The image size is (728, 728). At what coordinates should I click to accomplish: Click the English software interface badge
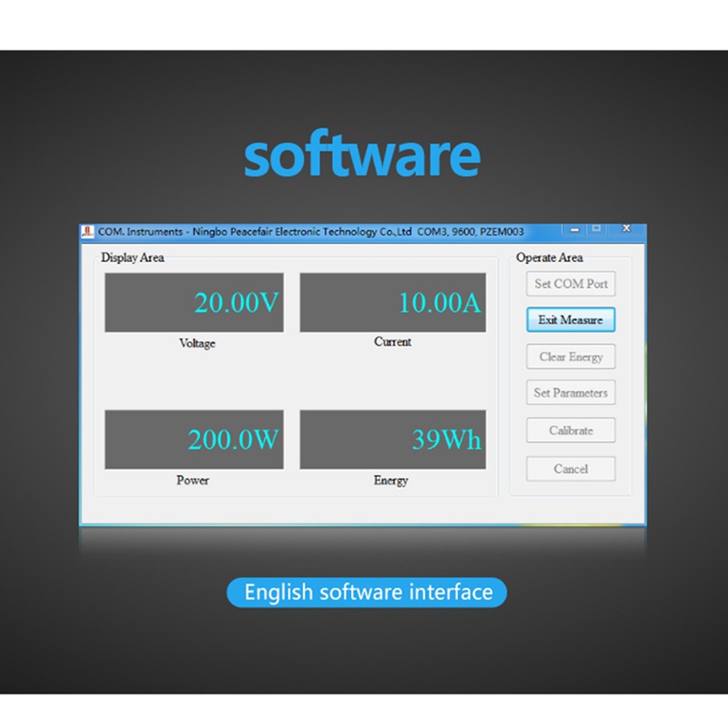point(367,593)
